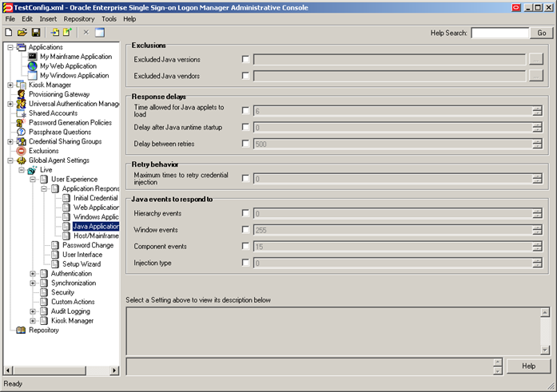The image size is (557, 392).
Task: Expand the Audit Logging node
Action: point(33,311)
